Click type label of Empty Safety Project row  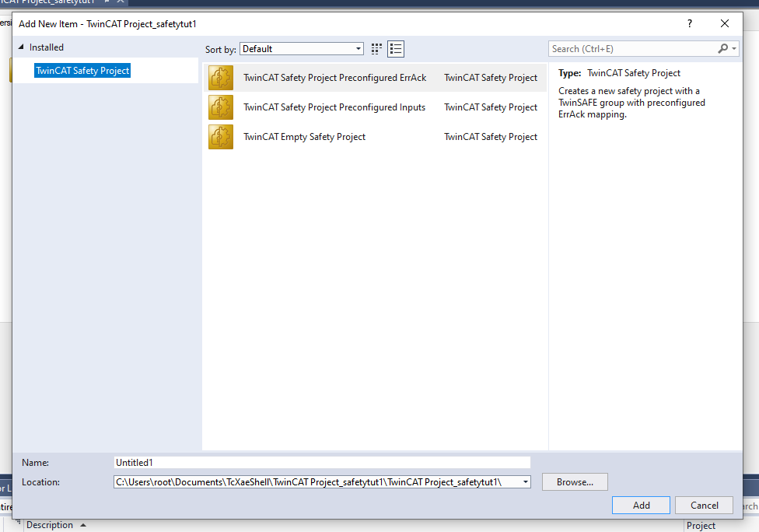(x=491, y=137)
